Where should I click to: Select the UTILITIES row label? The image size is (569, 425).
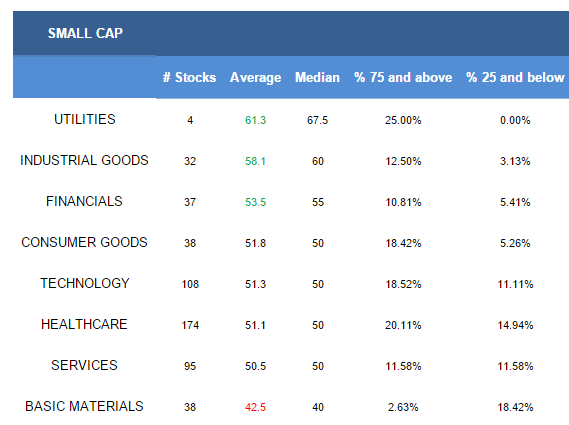(x=85, y=119)
